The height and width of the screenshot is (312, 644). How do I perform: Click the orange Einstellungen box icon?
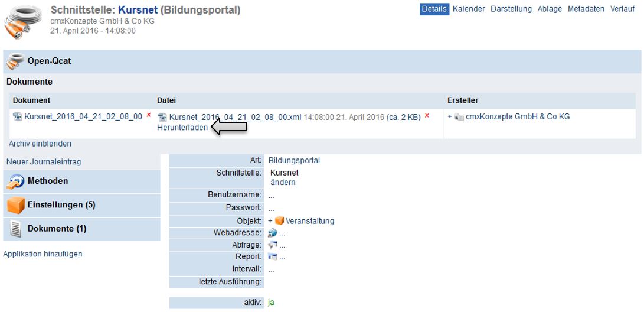pyautogui.click(x=16, y=205)
